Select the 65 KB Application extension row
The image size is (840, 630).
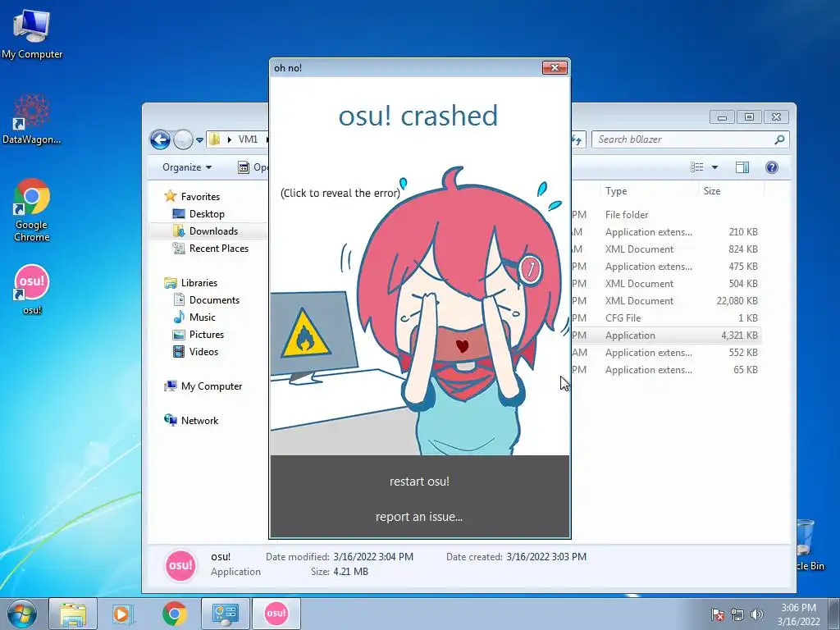coord(666,370)
